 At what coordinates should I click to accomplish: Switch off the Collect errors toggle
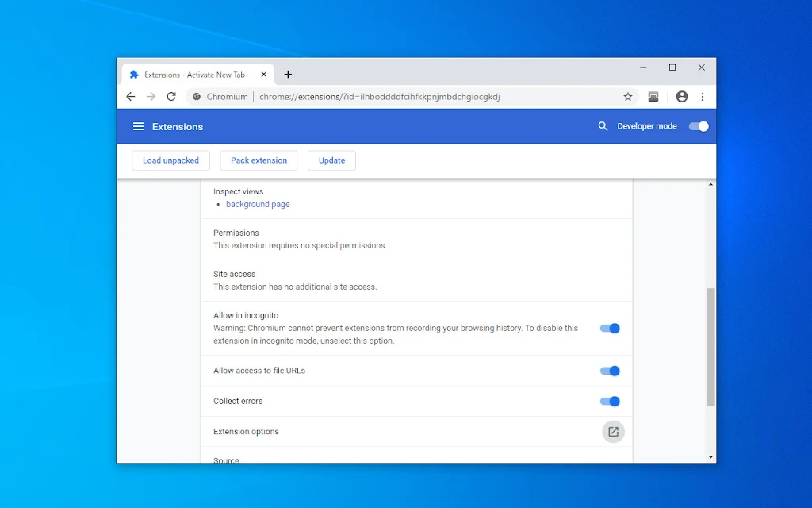pyautogui.click(x=610, y=401)
